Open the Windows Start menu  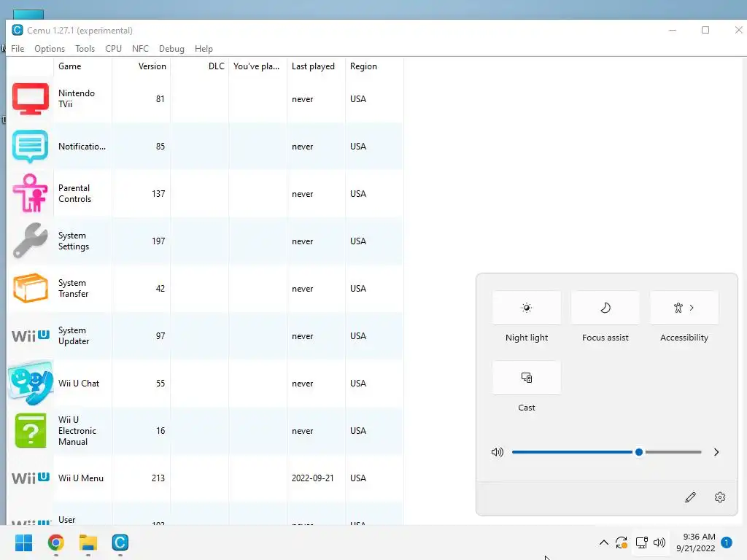coord(24,542)
